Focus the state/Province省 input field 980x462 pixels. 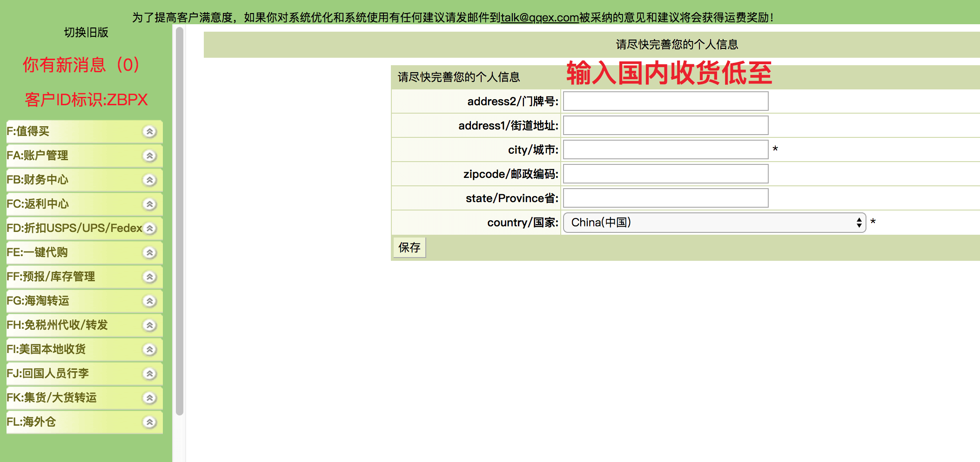[x=665, y=198]
